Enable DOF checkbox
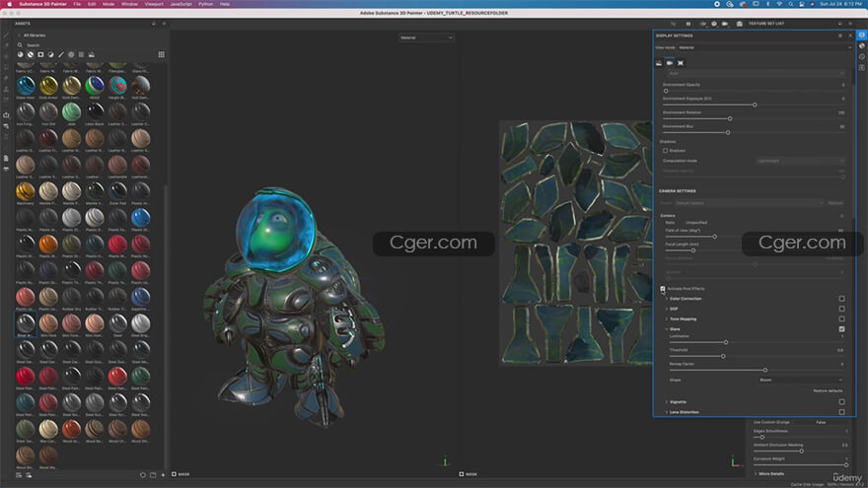This screenshot has height=488, width=868. point(841,309)
